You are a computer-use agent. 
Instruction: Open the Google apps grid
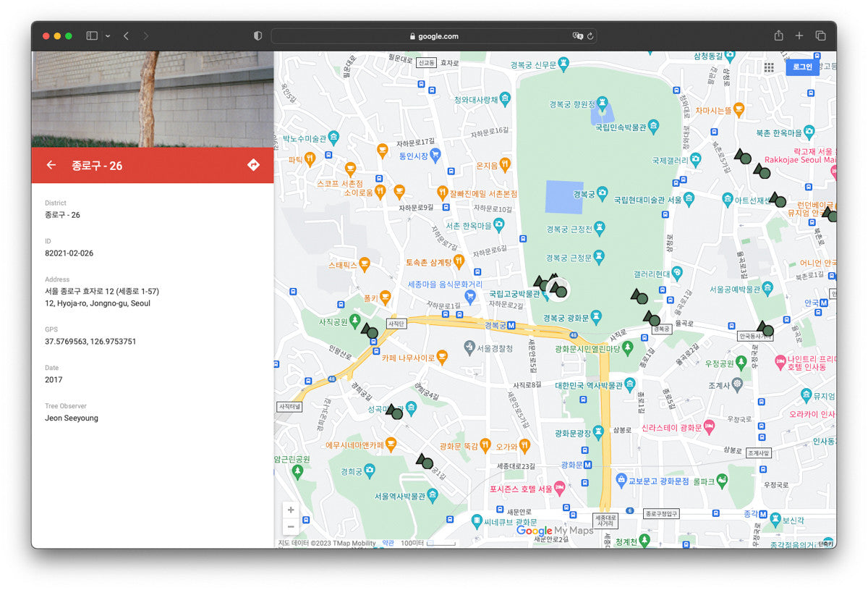[x=769, y=67]
